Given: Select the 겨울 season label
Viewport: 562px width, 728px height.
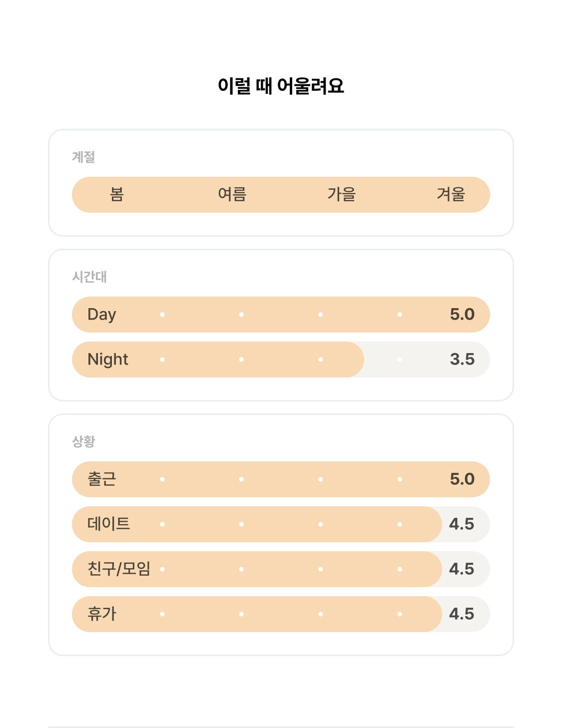Looking at the screenshot, I should [451, 194].
